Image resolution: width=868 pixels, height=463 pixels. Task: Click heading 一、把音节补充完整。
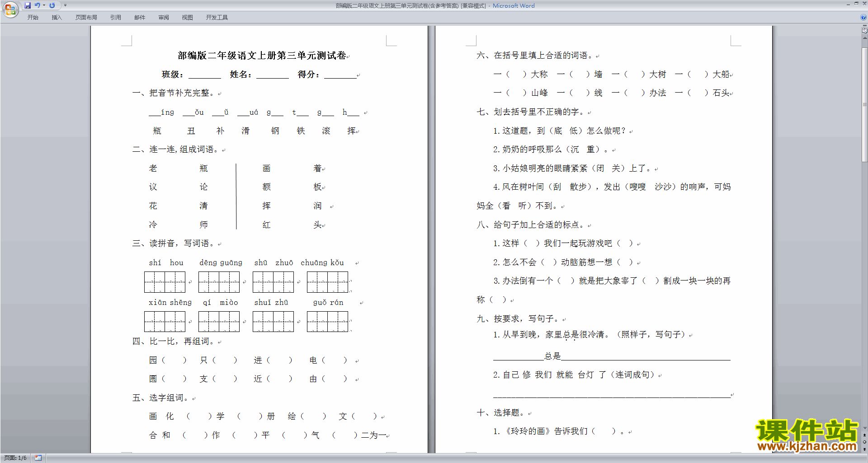click(175, 93)
